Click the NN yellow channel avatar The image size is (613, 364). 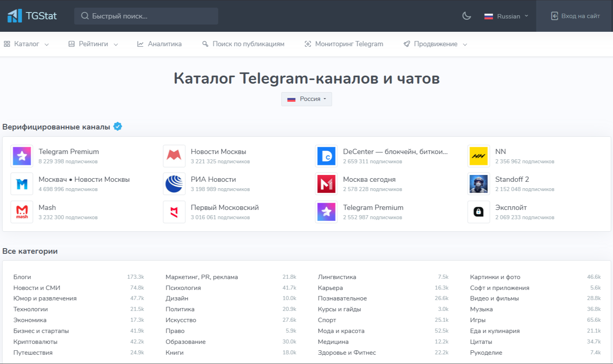click(479, 156)
